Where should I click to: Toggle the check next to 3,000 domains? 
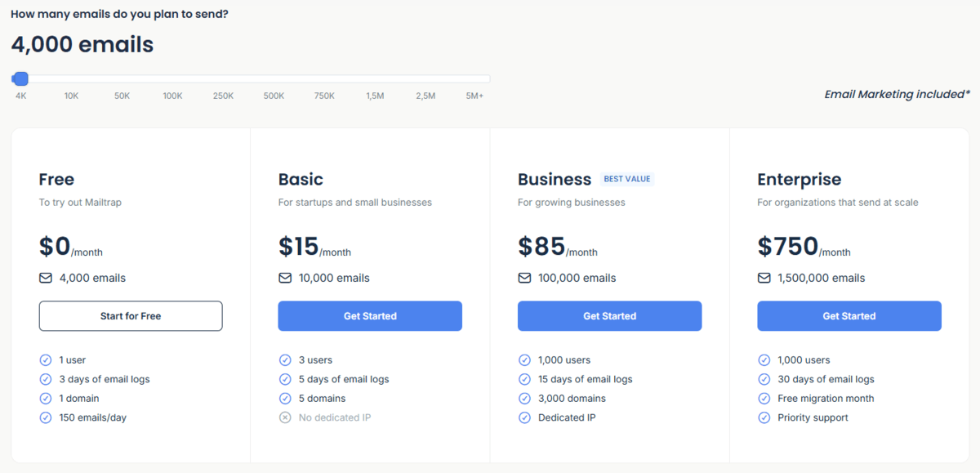point(524,398)
